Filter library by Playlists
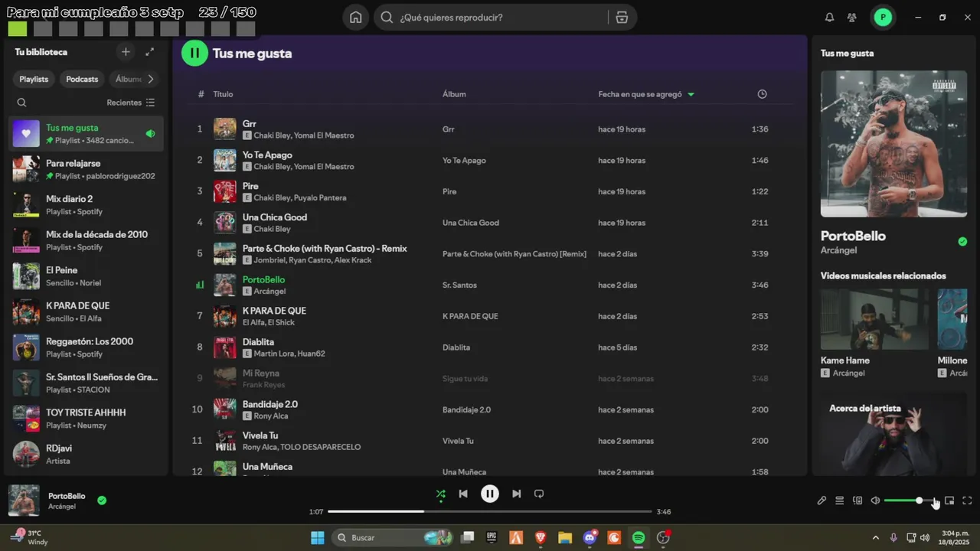980x551 pixels. (34, 79)
